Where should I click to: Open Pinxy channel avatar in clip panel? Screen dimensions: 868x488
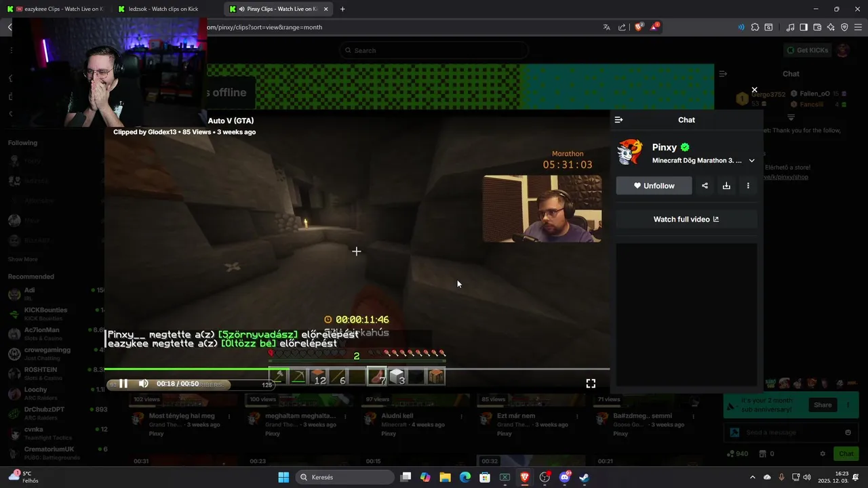[630, 152]
